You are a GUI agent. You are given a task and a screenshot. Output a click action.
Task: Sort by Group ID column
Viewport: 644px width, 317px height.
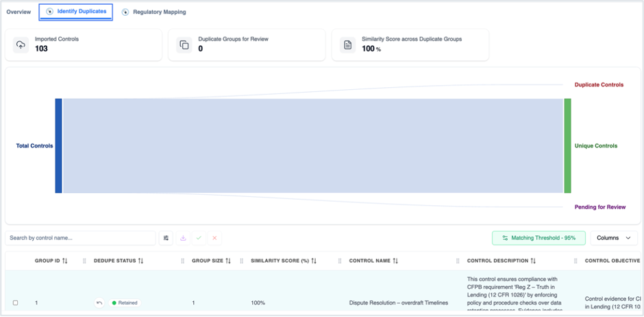(65, 261)
